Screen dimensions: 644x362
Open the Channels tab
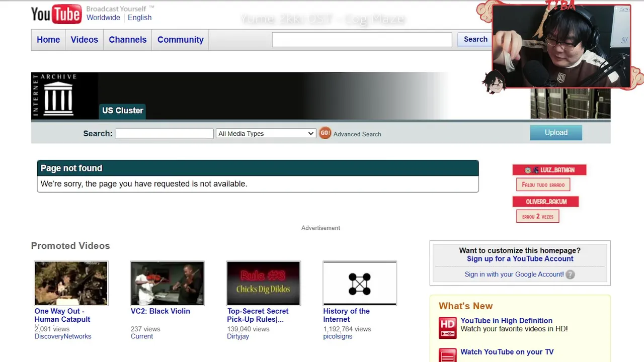tap(128, 40)
